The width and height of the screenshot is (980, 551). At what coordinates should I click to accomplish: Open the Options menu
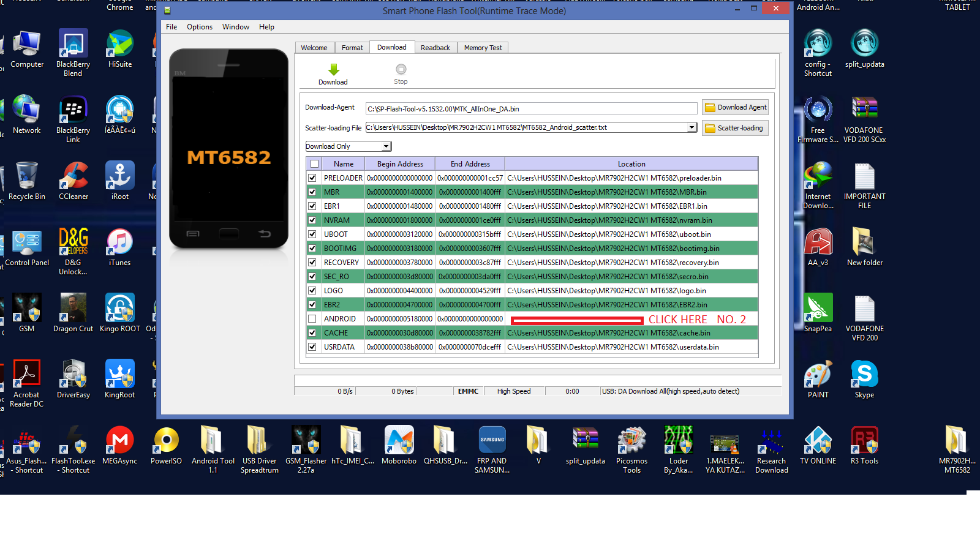point(199,27)
